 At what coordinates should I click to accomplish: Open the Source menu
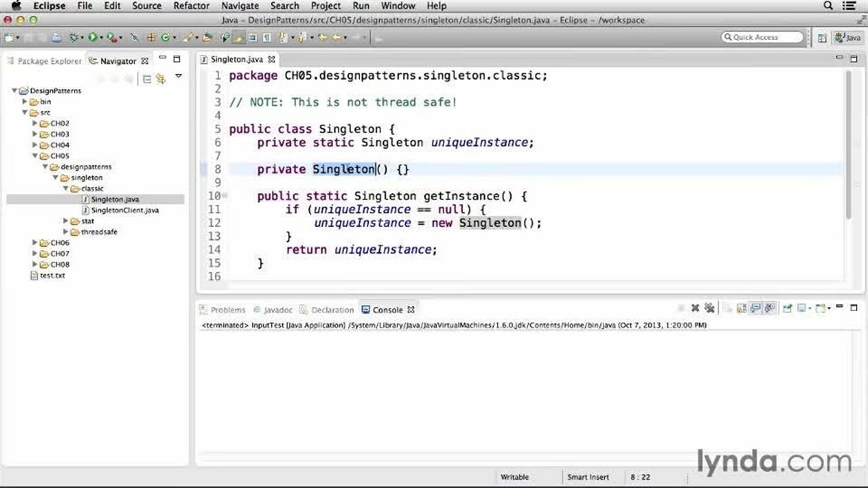coord(146,5)
